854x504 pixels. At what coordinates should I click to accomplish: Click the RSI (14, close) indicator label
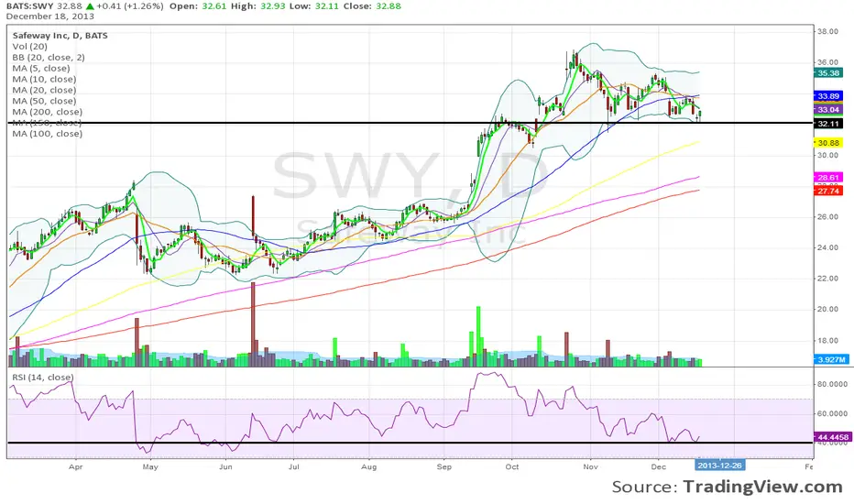tap(42, 377)
